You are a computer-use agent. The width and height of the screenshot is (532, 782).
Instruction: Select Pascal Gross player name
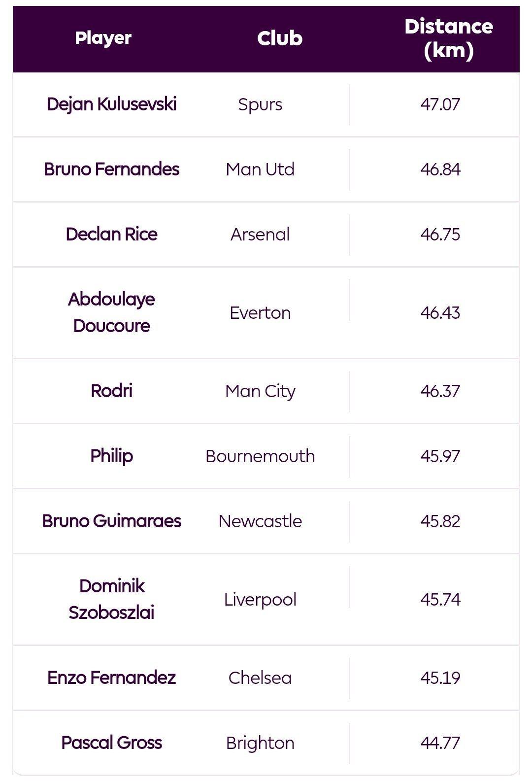pyautogui.click(x=112, y=743)
